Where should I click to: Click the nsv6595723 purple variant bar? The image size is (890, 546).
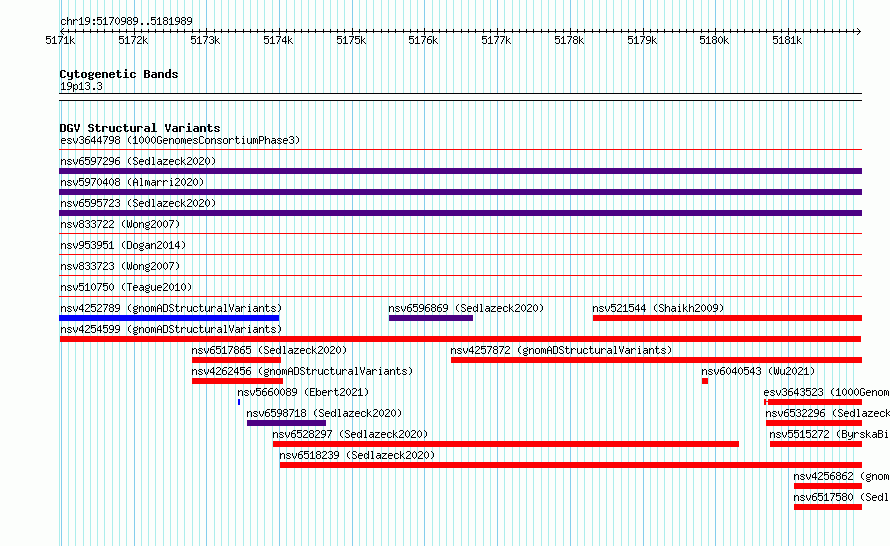460,213
